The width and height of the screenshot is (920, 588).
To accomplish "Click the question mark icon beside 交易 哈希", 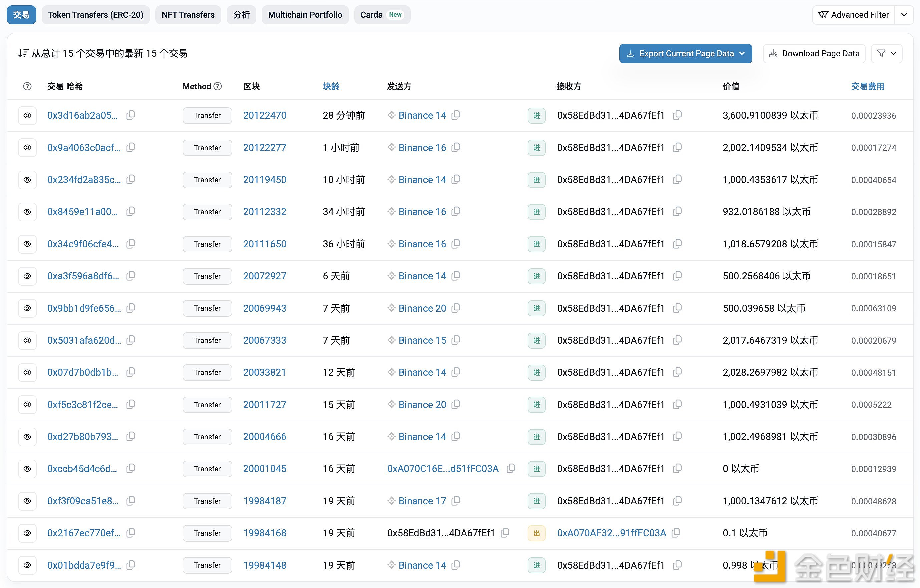I will point(27,86).
